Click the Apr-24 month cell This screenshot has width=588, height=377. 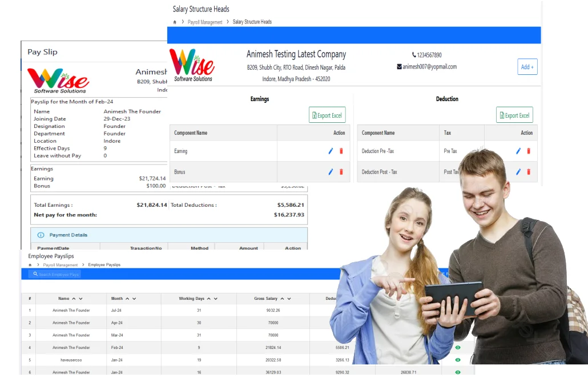(x=116, y=323)
